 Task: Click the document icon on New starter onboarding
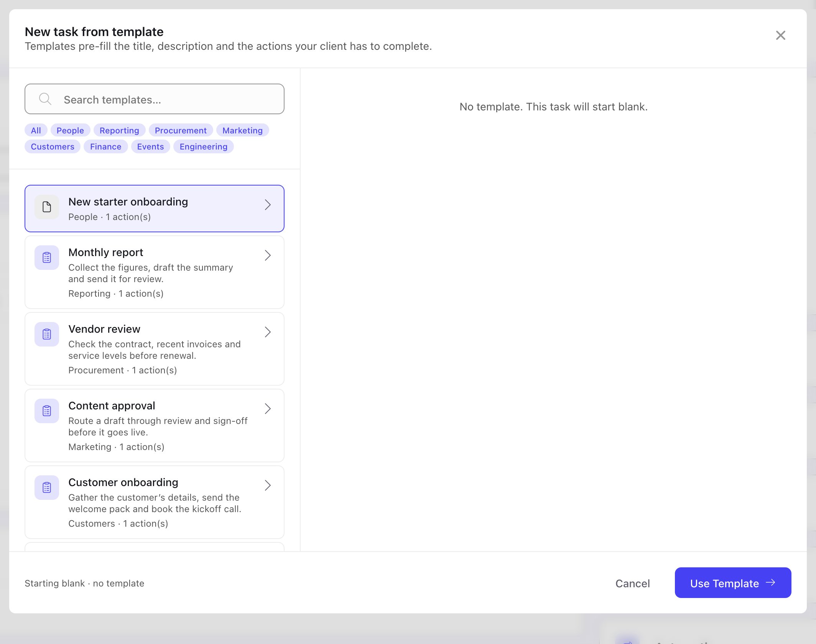click(x=47, y=207)
